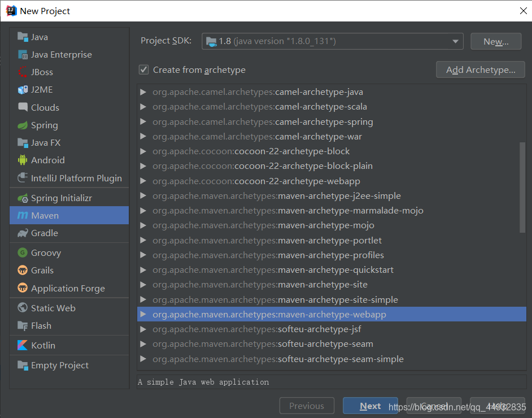Choose the Groovy icon

[23, 252]
